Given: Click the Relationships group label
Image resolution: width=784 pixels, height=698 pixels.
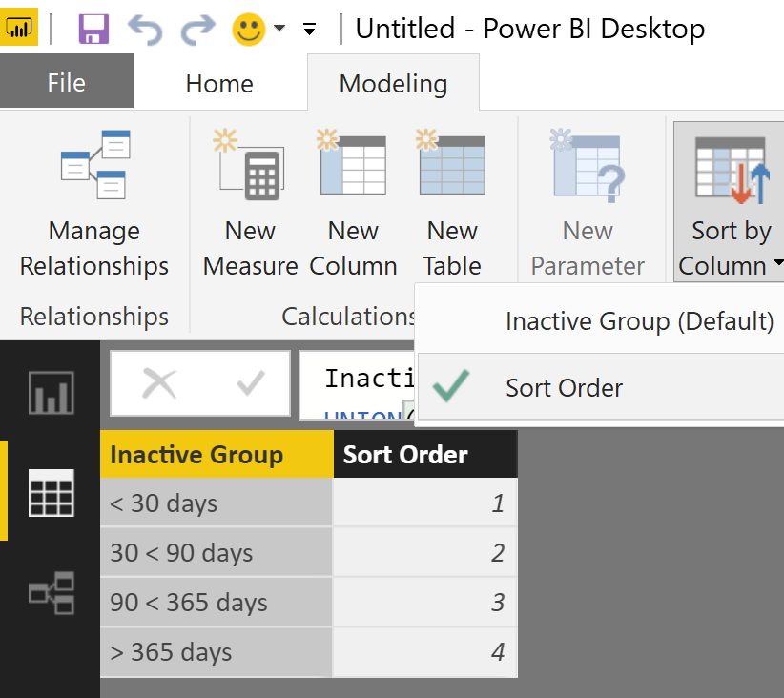Looking at the screenshot, I should pos(94,317).
